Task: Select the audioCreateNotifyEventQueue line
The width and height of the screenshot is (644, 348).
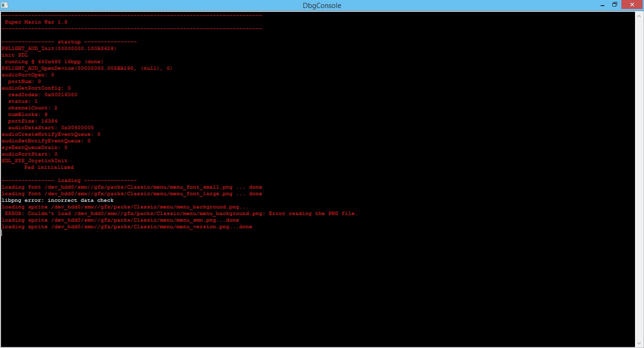Action: coord(51,134)
